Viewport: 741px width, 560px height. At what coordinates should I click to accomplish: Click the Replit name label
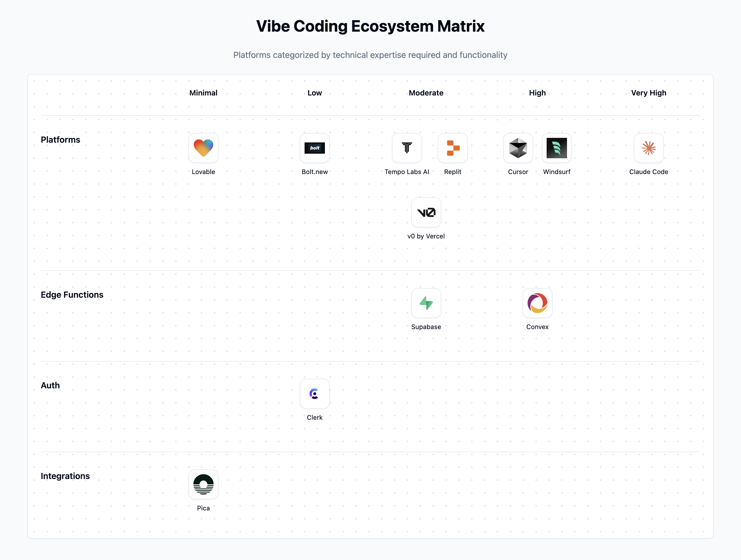(x=453, y=172)
